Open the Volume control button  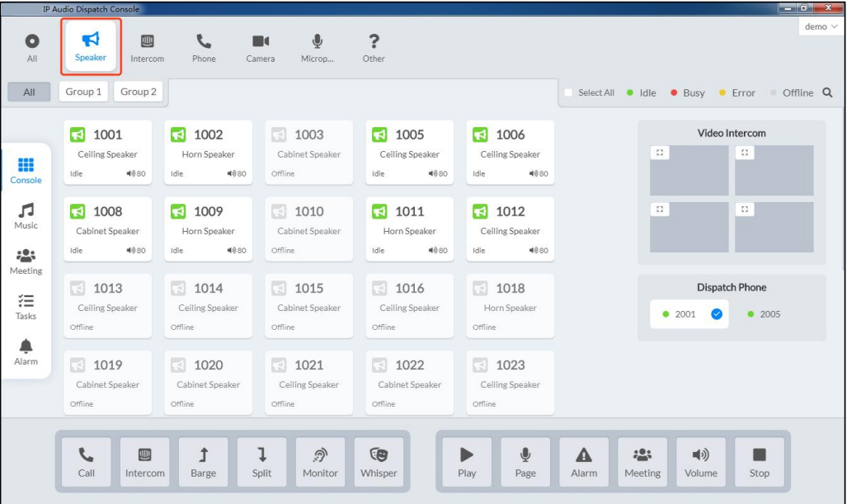[701, 462]
